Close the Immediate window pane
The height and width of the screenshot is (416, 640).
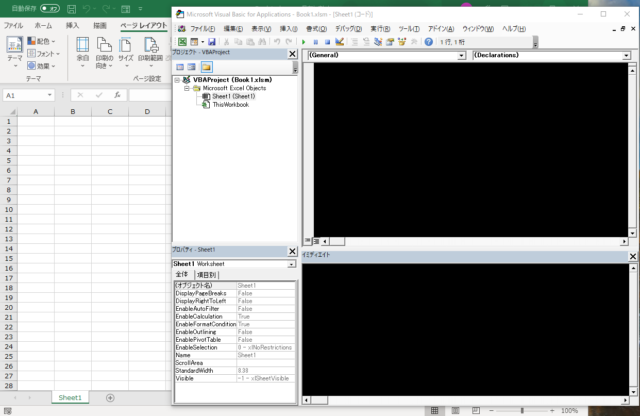coord(632,257)
